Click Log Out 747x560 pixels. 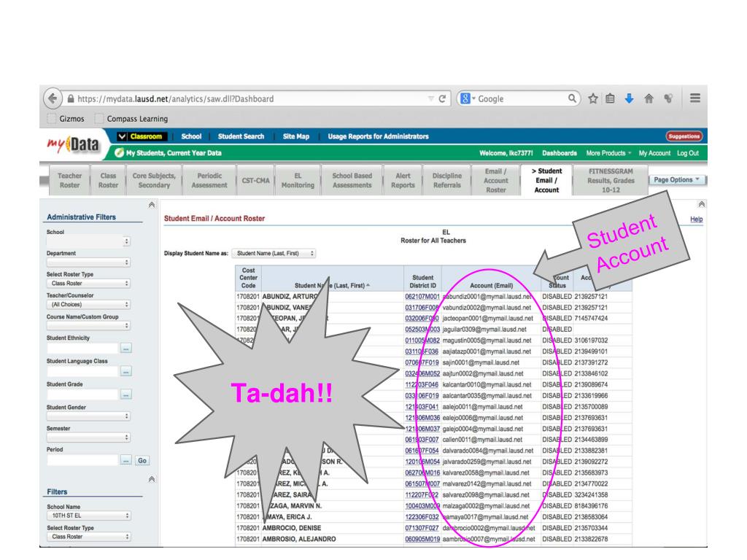click(x=688, y=153)
